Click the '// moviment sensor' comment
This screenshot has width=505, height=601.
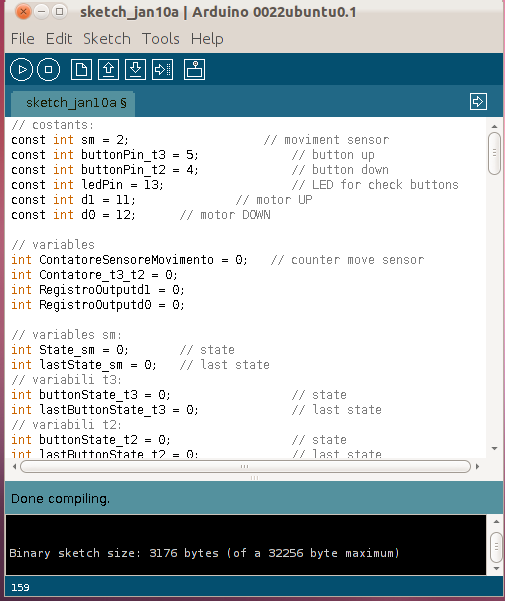[x=326, y=140]
